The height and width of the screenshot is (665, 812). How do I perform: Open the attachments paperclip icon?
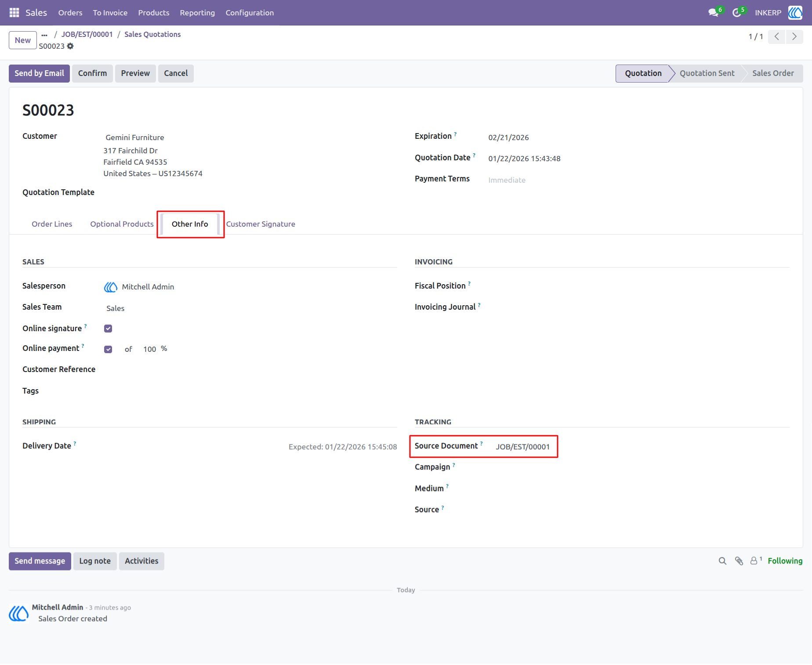(x=739, y=561)
